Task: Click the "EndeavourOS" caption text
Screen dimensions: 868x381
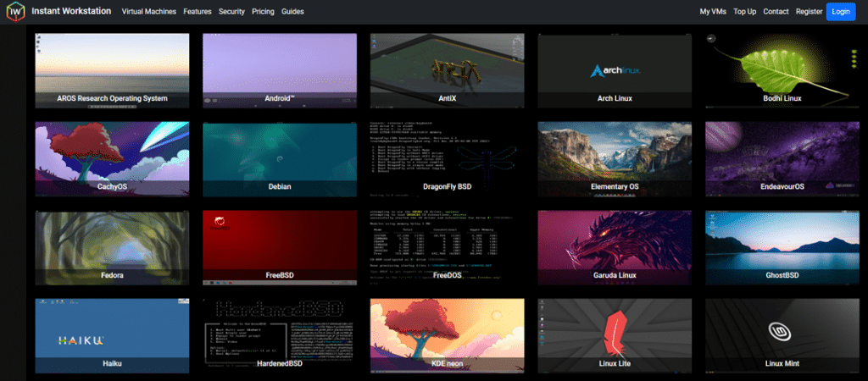Action: coord(782,187)
